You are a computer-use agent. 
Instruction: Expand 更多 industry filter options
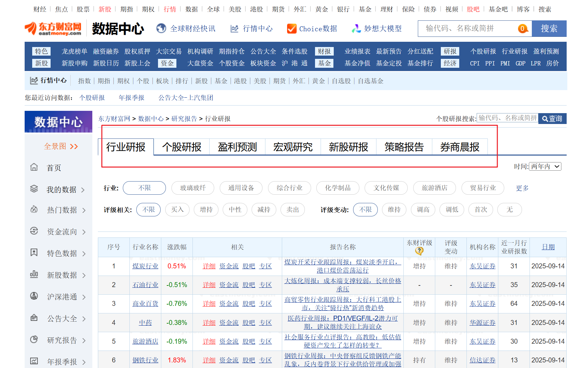coord(522,188)
